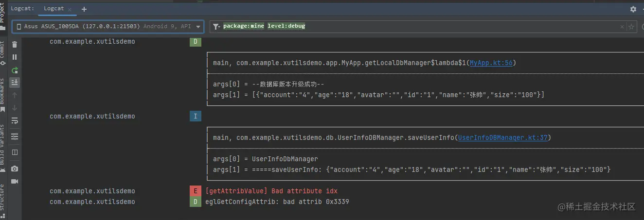Open the Project tool window
This screenshot has width=644, height=220.
point(2,16)
